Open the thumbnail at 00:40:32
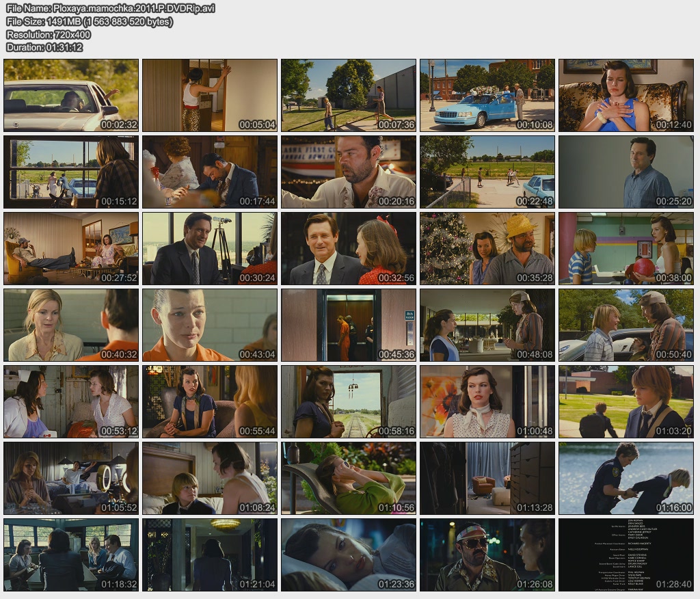 click(x=71, y=325)
